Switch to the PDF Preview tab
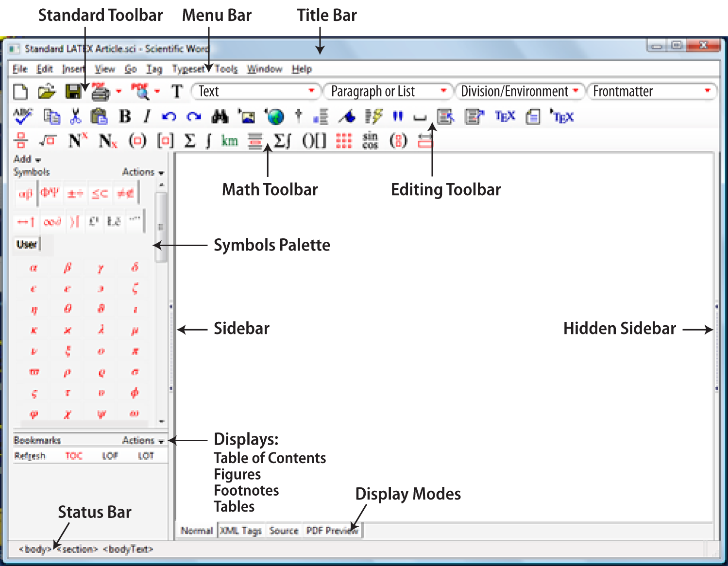The height and width of the screenshot is (566, 728). tap(332, 531)
